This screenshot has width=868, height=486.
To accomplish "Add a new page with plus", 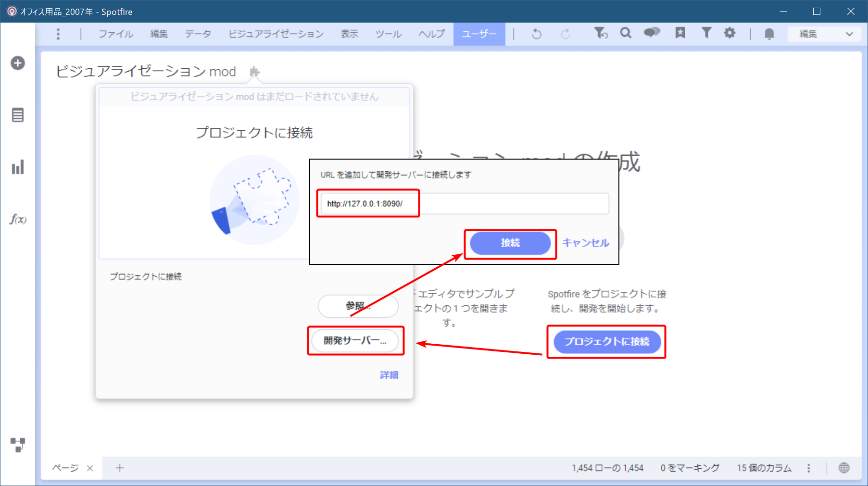I will click(x=120, y=468).
